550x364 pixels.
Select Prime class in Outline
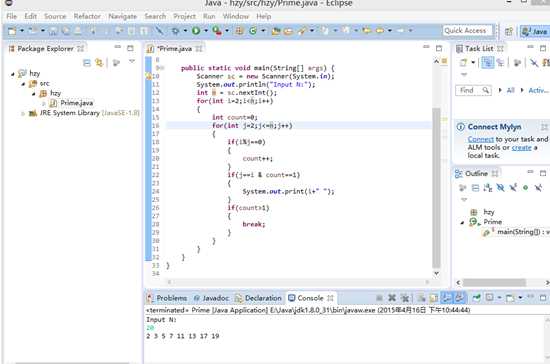coord(492,222)
